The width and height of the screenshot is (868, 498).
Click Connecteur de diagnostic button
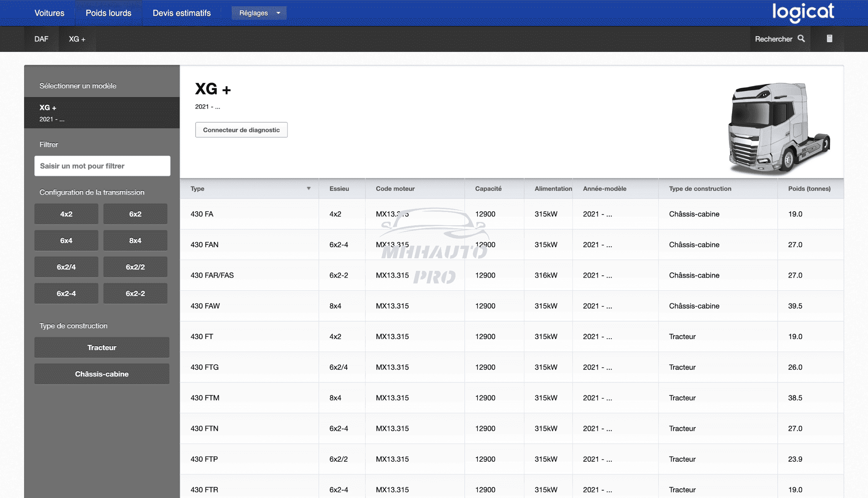point(241,130)
